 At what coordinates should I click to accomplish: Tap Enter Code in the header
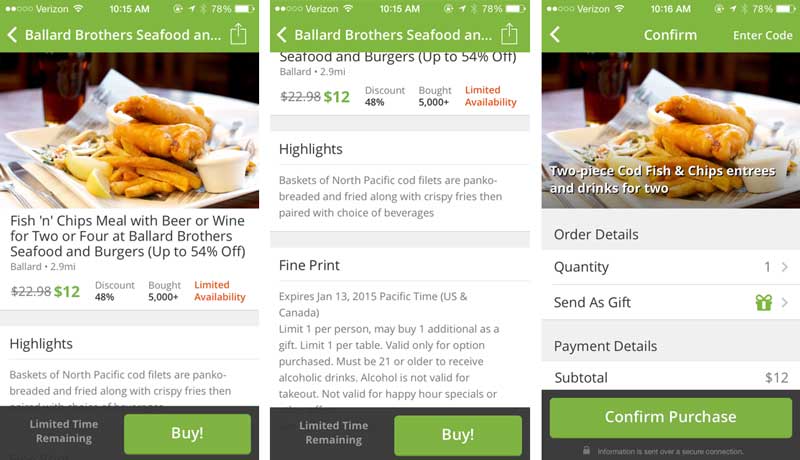762,35
